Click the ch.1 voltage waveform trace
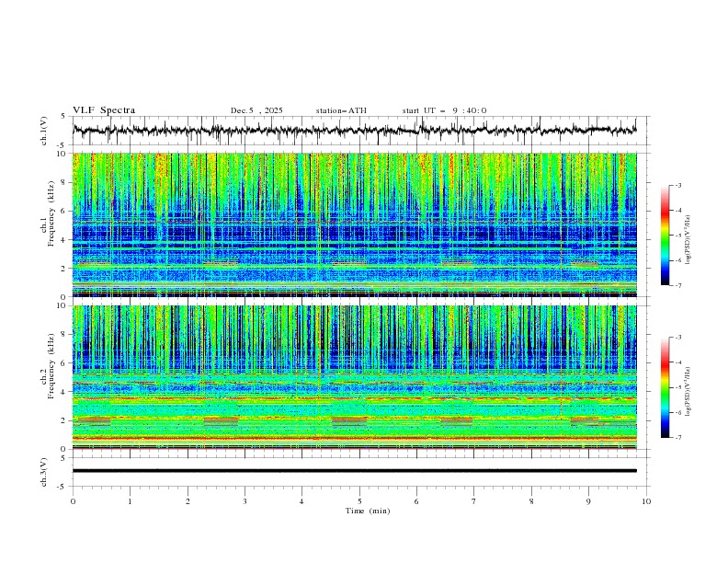The height and width of the screenshot is (563, 728). 358,131
